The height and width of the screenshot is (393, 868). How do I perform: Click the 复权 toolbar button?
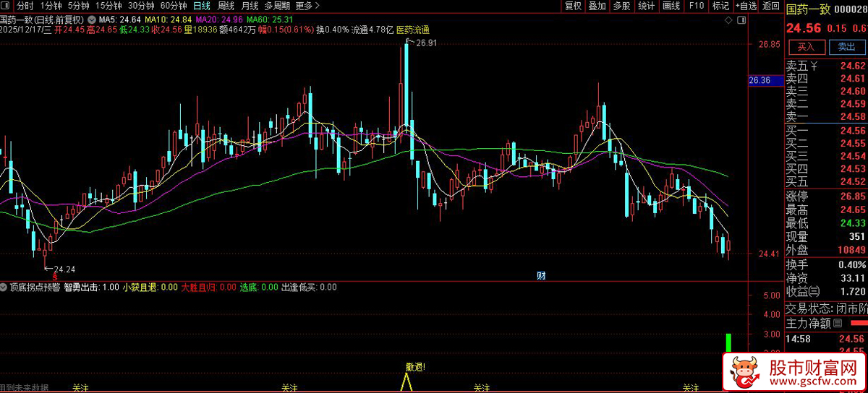(x=573, y=6)
